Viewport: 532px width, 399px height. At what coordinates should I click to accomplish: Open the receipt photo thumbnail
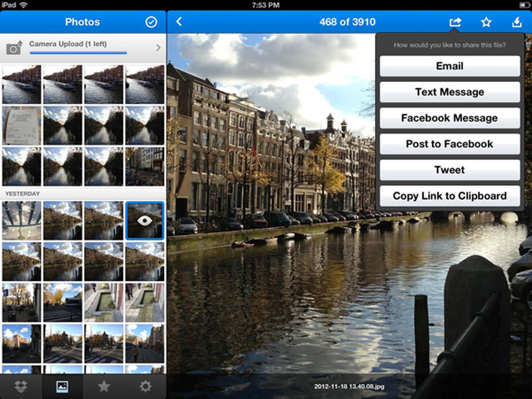pos(22,126)
